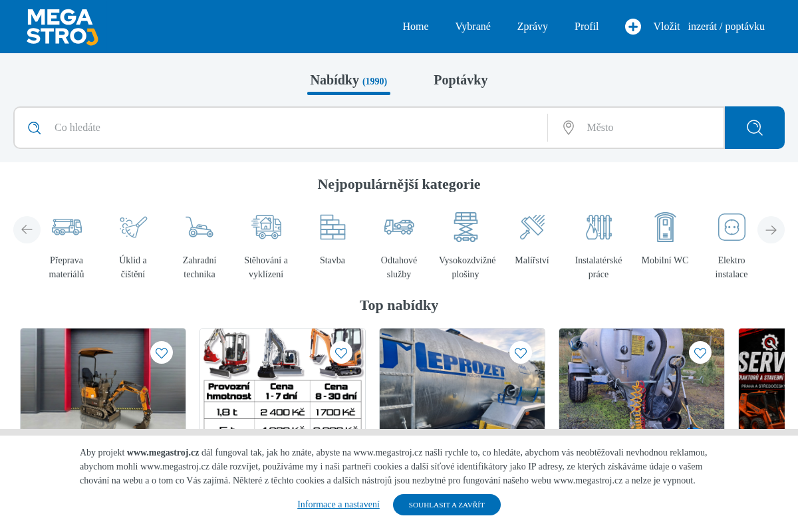Open the orange mini excavator listing photo
Viewport: 798px width, 532px height.
coord(103,379)
